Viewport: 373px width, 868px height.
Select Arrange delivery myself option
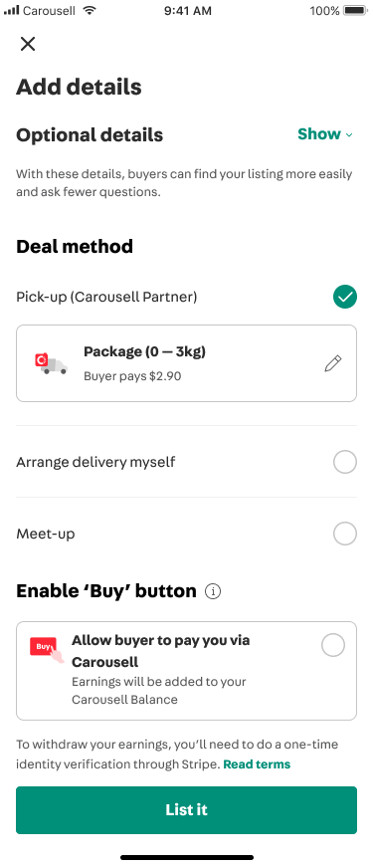click(345, 462)
